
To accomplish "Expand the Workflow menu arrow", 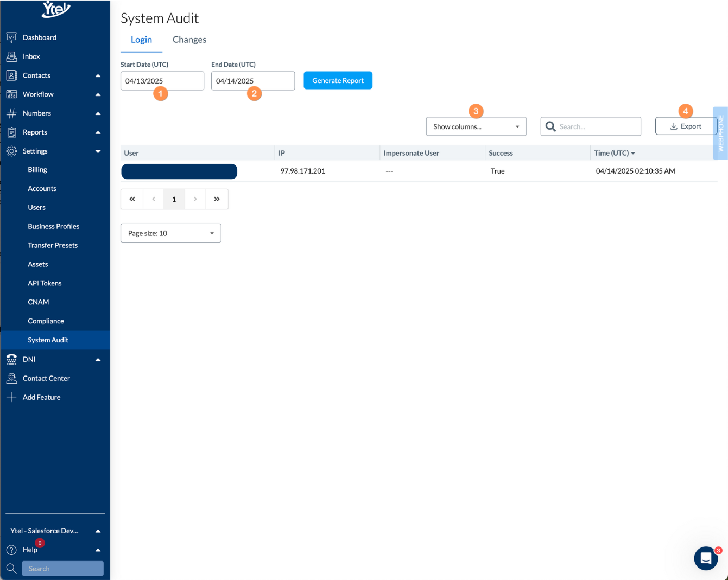I will [98, 94].
